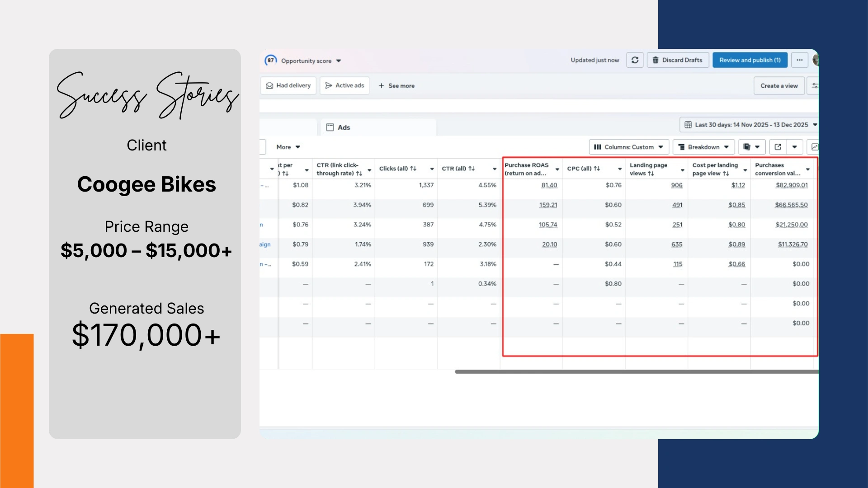Apply the Had delivery filter
This screenshot has width=868, height=488.
coord(288,85)
